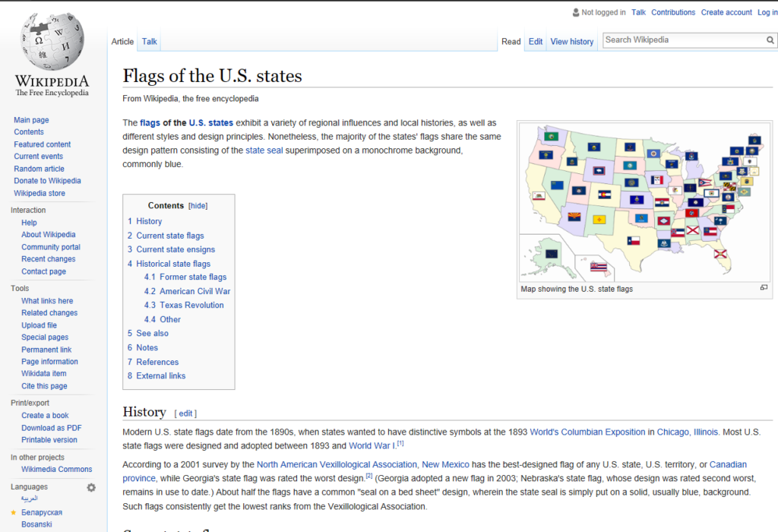This screenshot has width=778, height=532.
Task: Click the search magnifying glass icon
Action: tap(770, 40)
